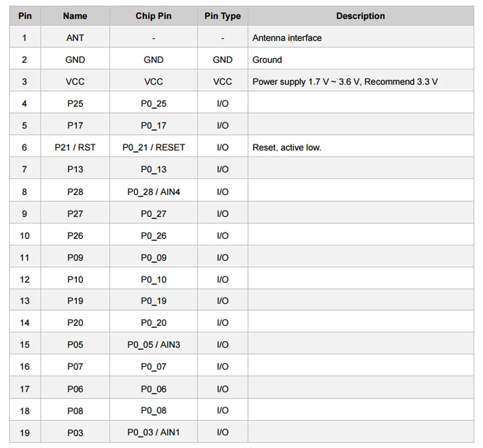Select the P0_05 / AIN3 cell

[x=153, y=344]
